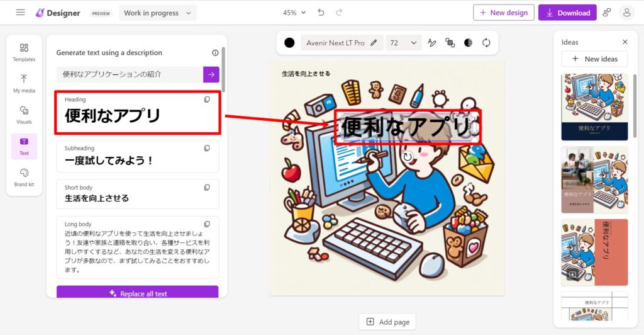Choose the idea with orange vertical banner
This screenshot has height=335, width=644.
(595, 253)
